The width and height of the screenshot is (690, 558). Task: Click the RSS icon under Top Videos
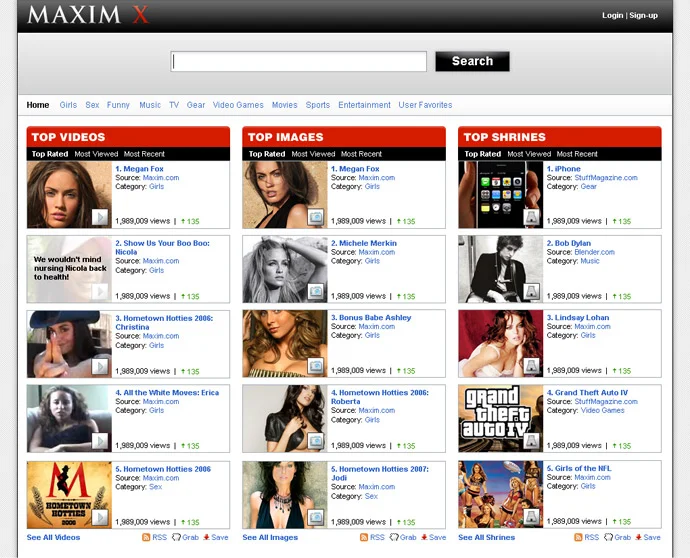pos(146,537)
